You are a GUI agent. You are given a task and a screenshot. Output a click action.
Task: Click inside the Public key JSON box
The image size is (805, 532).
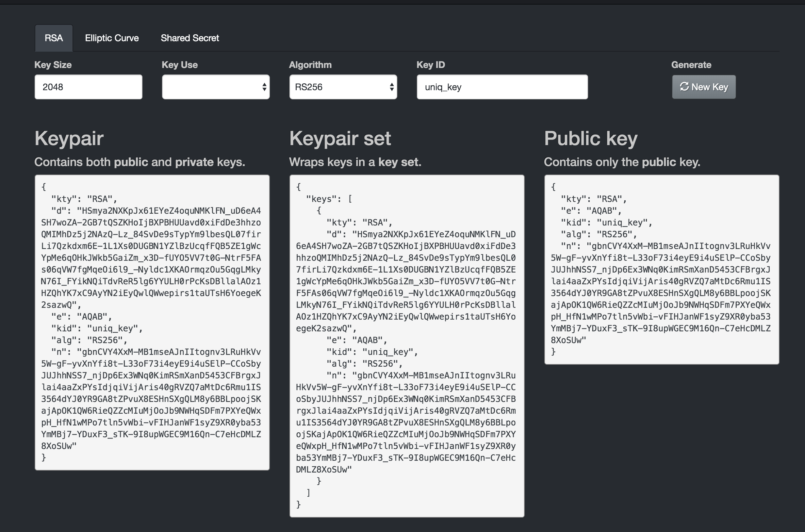pyautogui.click(x=662, y=270)
